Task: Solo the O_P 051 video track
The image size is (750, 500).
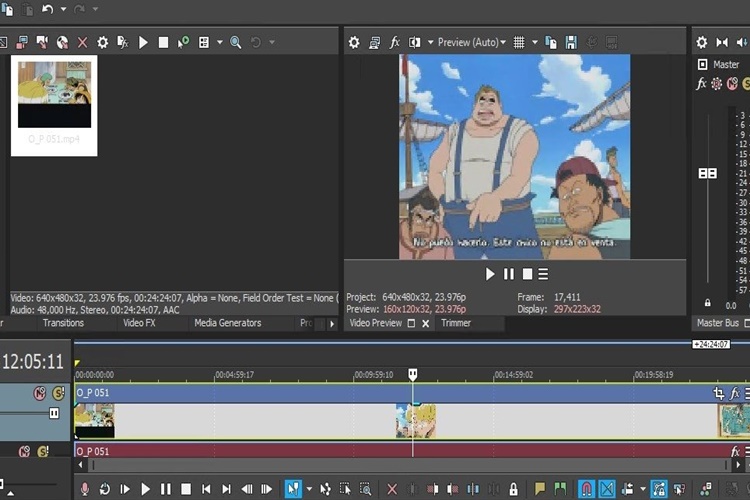Action: (58, 393)
